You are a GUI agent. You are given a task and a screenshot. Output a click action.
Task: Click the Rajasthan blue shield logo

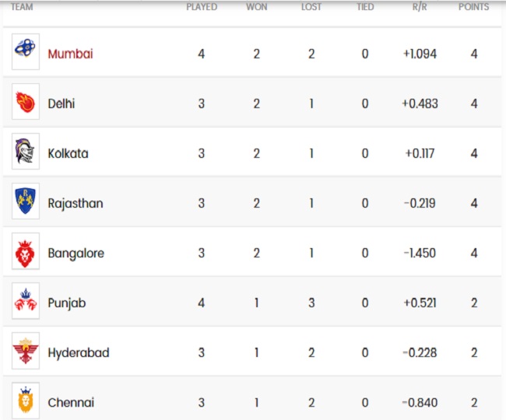(26, 201)
